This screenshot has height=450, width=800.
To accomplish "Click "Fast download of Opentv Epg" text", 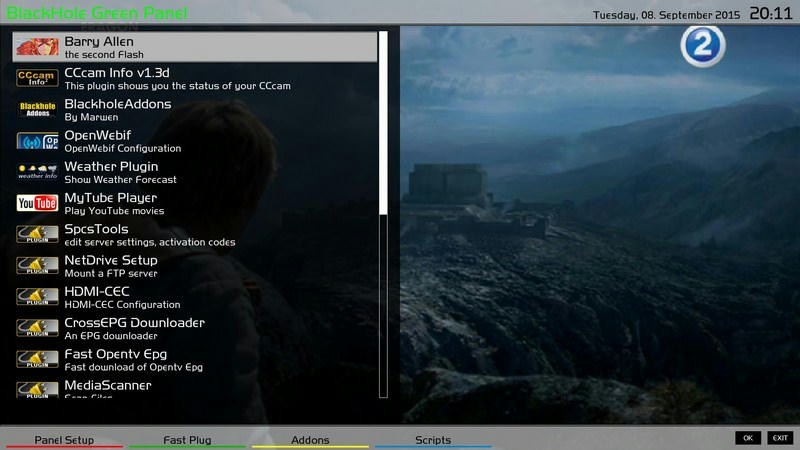I will pyautogui.click(x=134, y=367).
